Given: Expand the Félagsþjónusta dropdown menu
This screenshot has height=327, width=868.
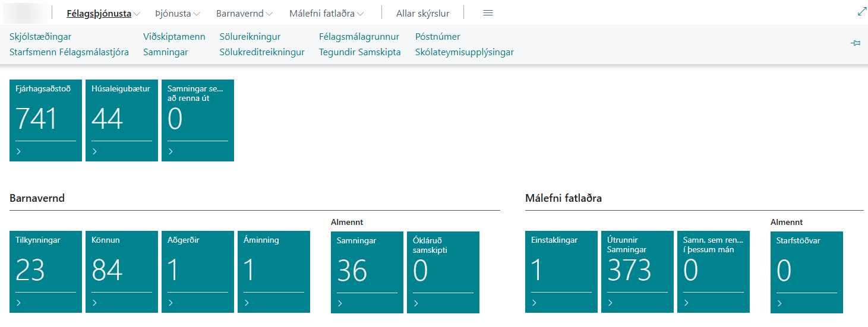Looking at the screenshot, I should [137, 14].
